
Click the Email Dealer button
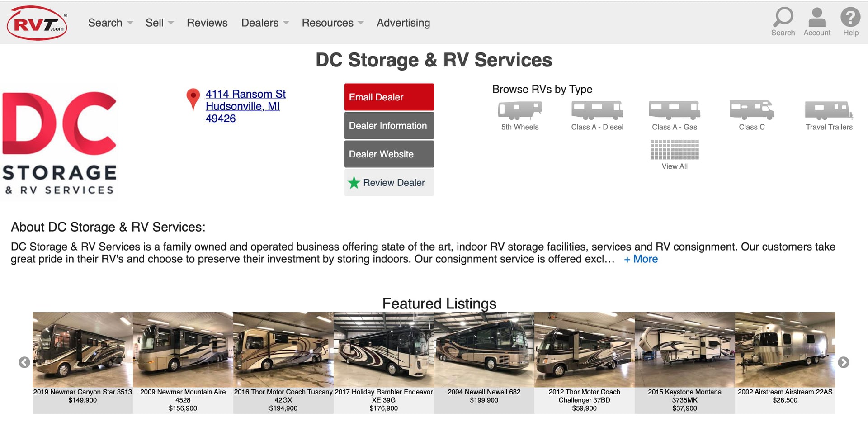pyautogui.click(x=389, y=97)
